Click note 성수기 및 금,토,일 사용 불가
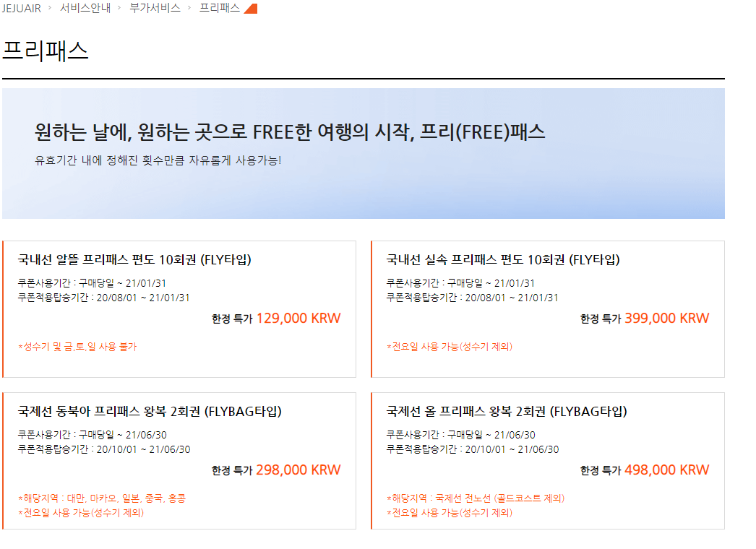The height and width of the screenshot is (549, 756). (77, 347)
